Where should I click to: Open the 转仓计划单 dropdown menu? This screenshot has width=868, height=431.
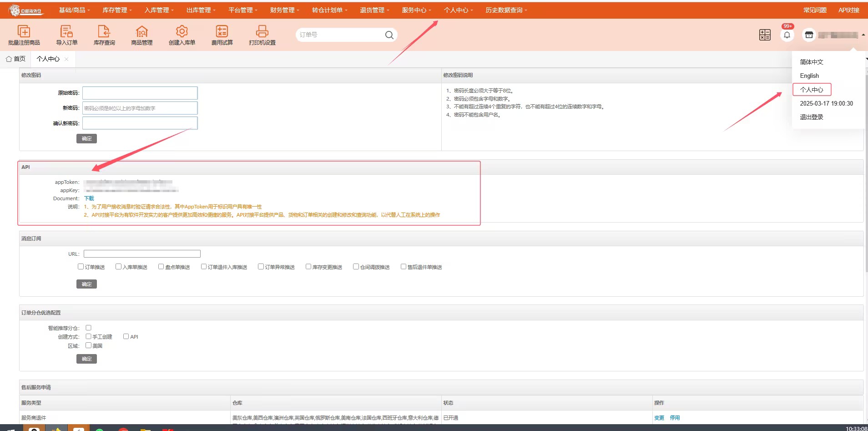click(x=329, y=10)
